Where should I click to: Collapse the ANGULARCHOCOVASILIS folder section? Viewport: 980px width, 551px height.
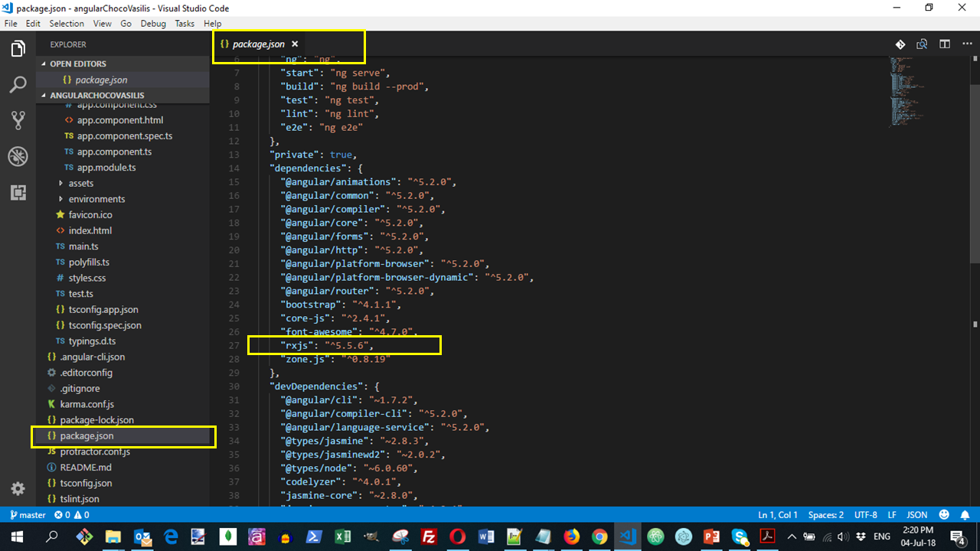point(122,96)
